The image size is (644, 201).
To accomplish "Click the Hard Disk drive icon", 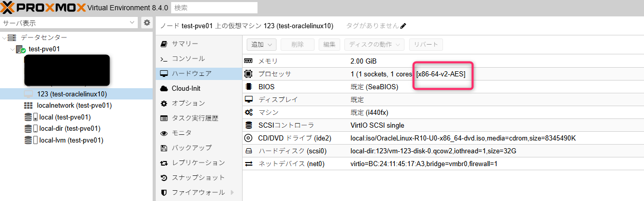I will 249,151.
